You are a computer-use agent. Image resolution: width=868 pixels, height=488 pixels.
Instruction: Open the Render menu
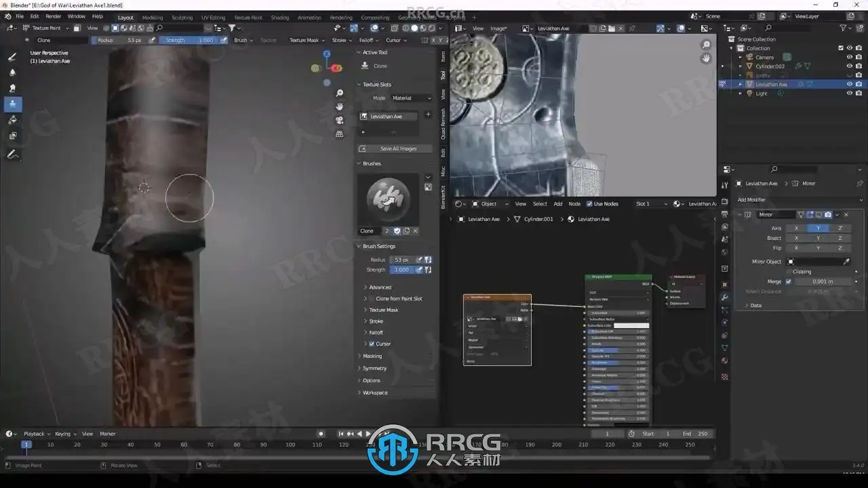53,16
